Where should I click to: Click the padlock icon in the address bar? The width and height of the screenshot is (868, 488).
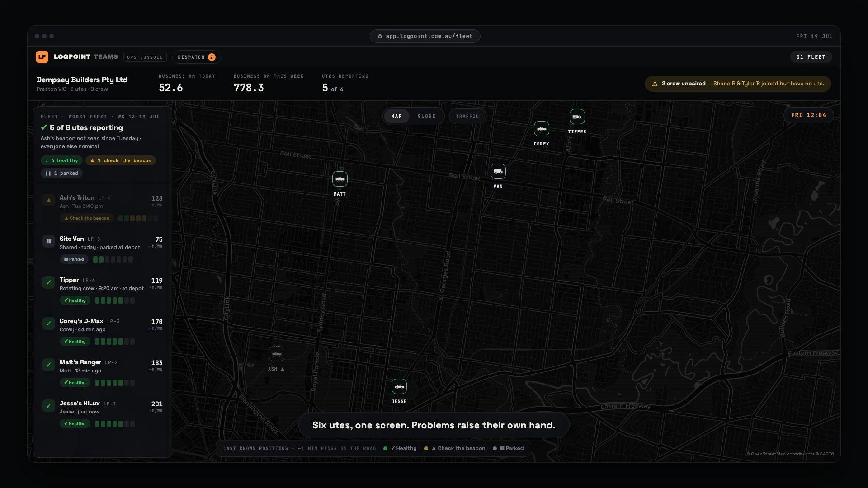[x=380, y=36]
